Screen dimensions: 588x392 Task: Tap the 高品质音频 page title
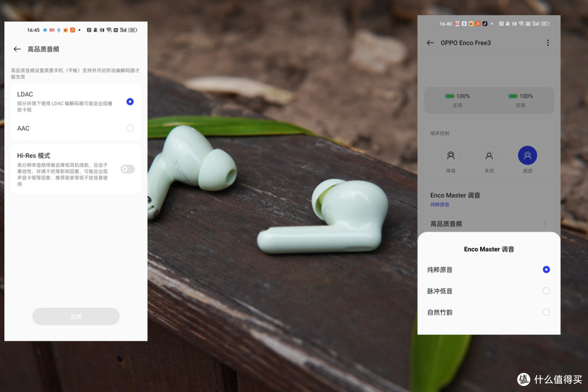[43, 49]
